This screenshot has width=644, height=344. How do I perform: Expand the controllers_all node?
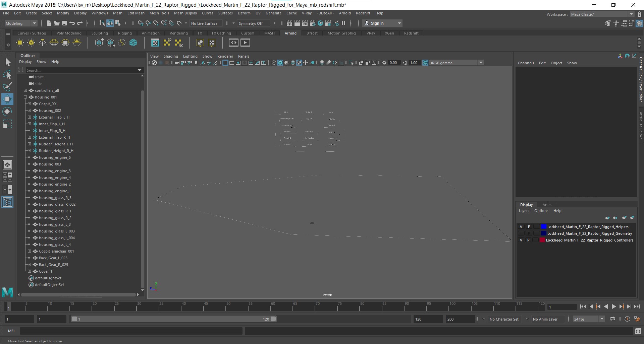click(25, 90)
